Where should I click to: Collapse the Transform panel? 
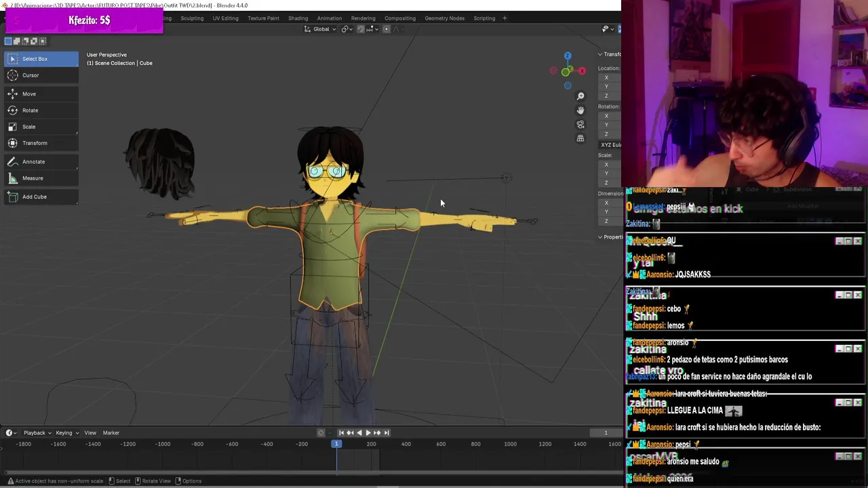[608, 54]
